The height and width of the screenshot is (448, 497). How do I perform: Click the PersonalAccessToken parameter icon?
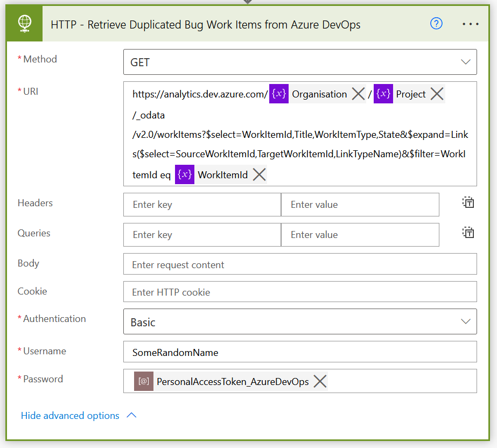144,381
